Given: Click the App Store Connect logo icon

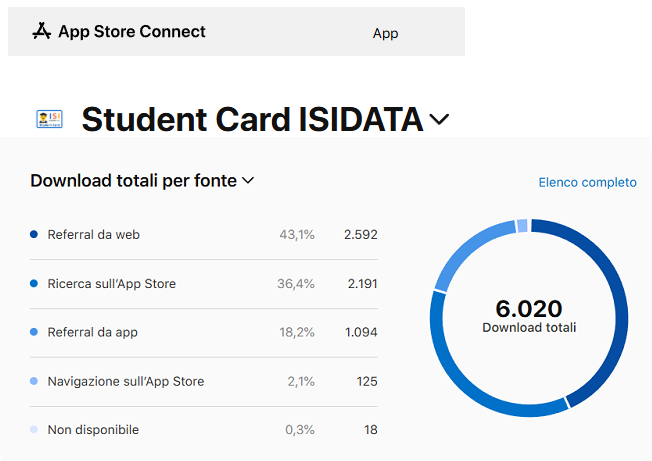Looking at the screenshot, I should coord(41,32).
